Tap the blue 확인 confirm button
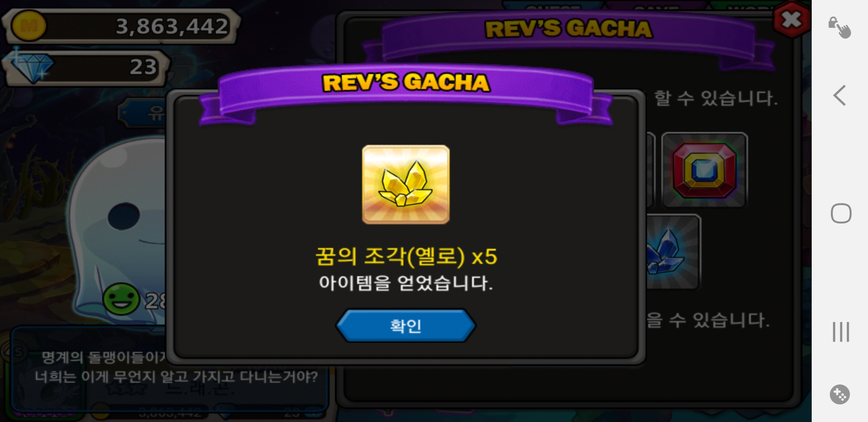Image resolution: width=868 pixels, height=422 pixels. click(406, 325)
